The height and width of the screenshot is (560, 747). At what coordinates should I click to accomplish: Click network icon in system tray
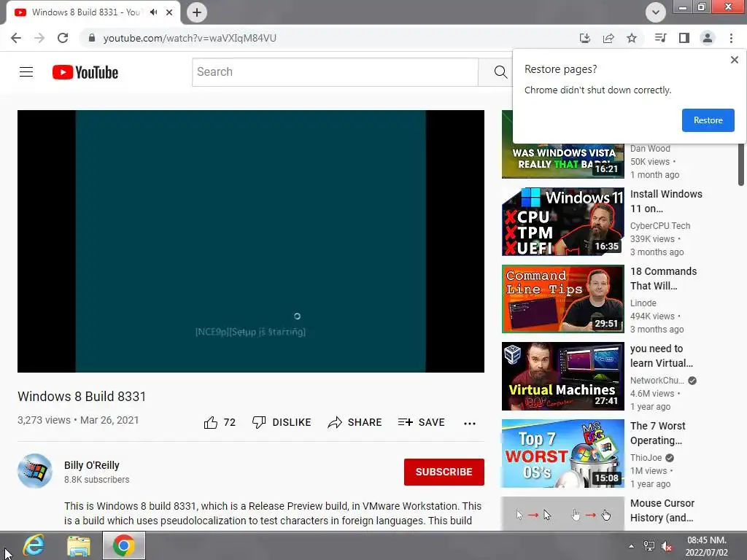pyautogui.click(x=649, y=546)
